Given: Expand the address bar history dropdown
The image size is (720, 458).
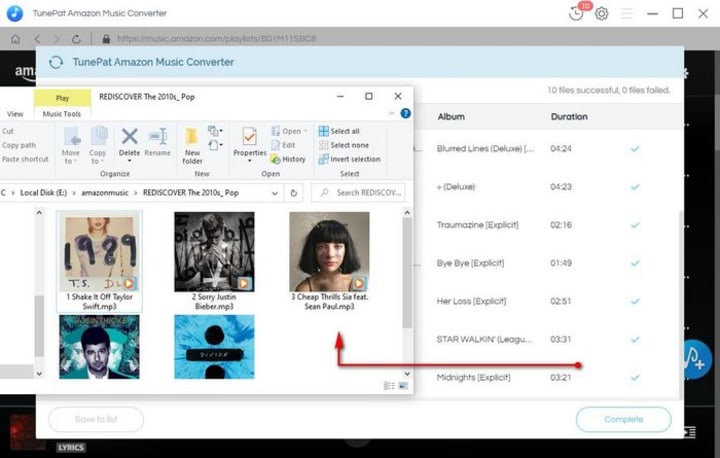Looking at the screenshot, I should pos(275,193).
